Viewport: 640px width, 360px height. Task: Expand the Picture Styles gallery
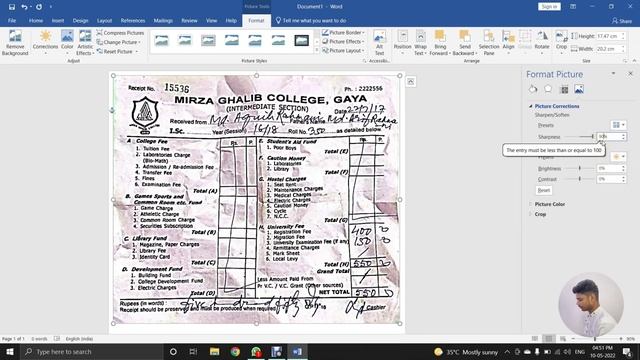click(x=317, y=50)
